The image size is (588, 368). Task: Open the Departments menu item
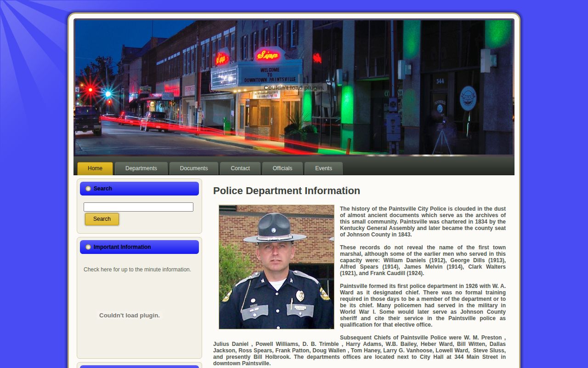(141, 168)
